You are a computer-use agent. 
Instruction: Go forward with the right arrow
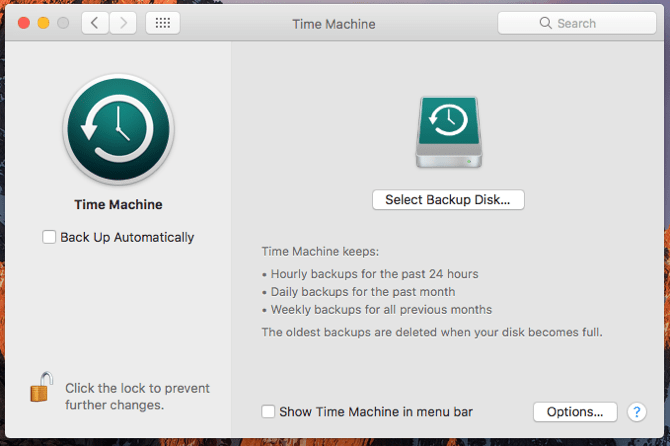(122, 23)
